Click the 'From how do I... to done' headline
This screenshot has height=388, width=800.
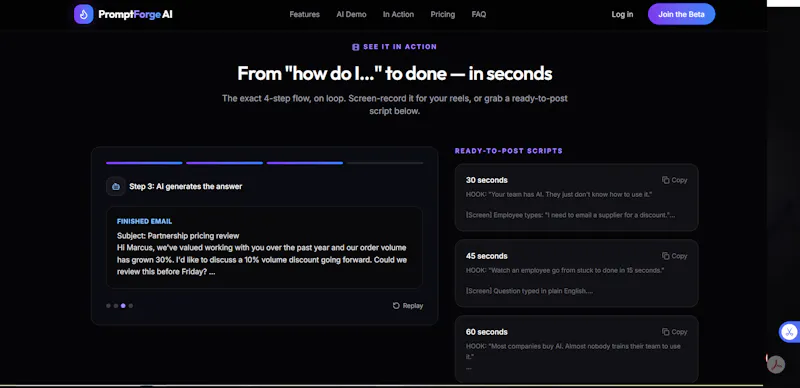tap(395, 74)
